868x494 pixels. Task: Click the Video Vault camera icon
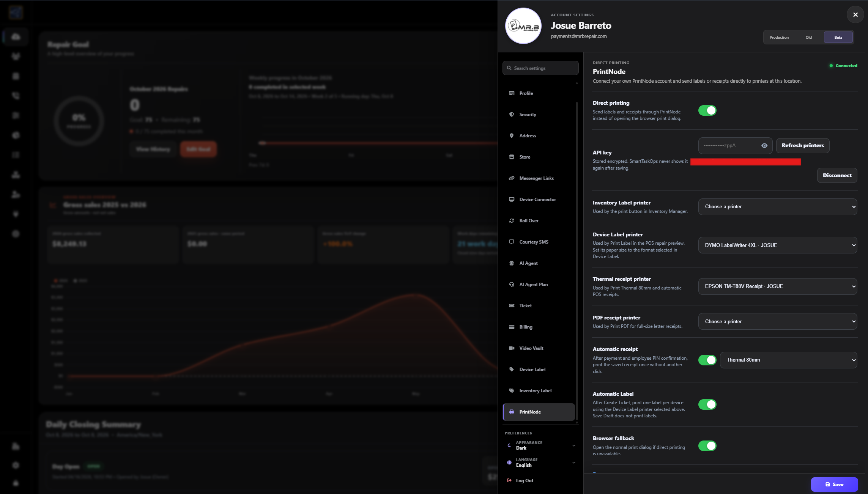(512, 348)
